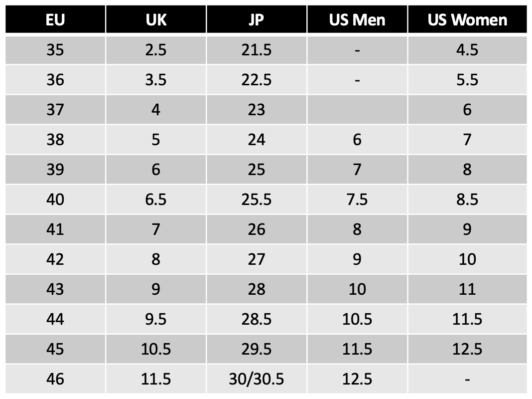The width and height of the screenshot is (532, 399).
Task: Click the US Women 4.5 cell
Action: 467,50
